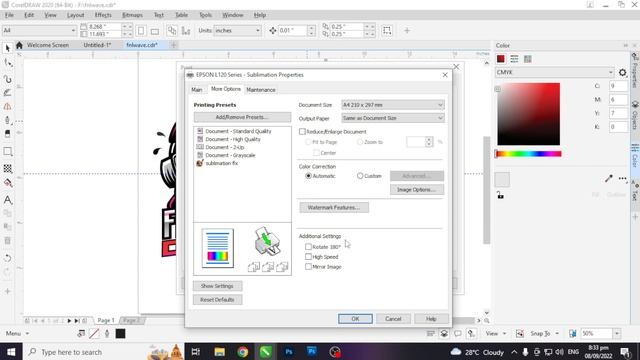Click inside the red color picker square
The width and height of the screenshot is (640, 360).
pyautogui.click(x=528, y=114)
